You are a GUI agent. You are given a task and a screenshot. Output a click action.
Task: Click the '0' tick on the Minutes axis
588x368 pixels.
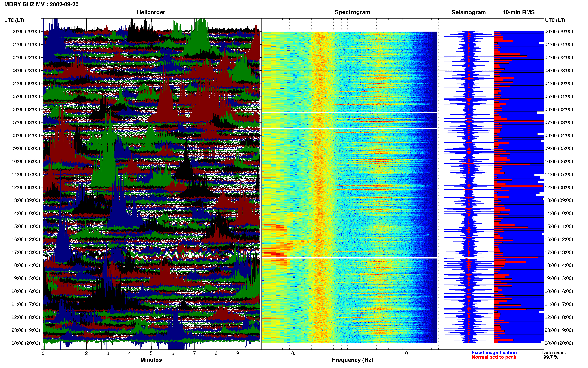(43, 353)
